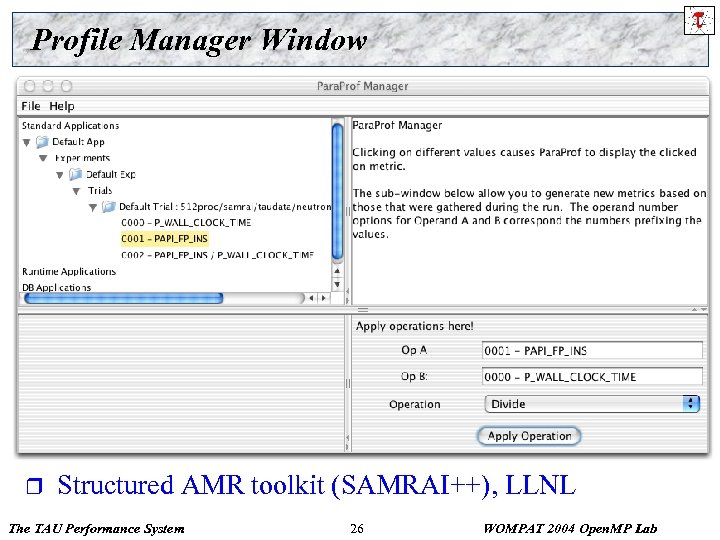Open the Operation dropdown showing Divide

click(592, 404)
